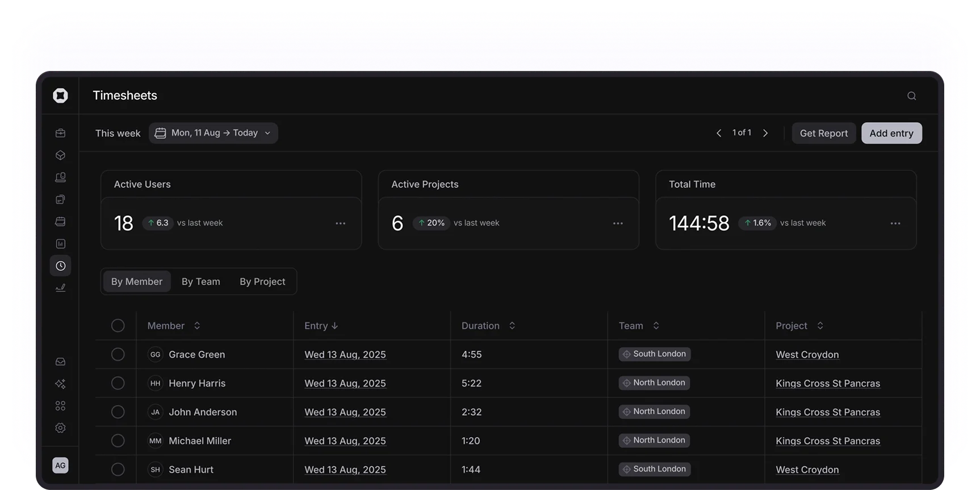980x490 pixels.
Task: Click Henry Harris's North London team tag
Action: click(x=654, y=383)
